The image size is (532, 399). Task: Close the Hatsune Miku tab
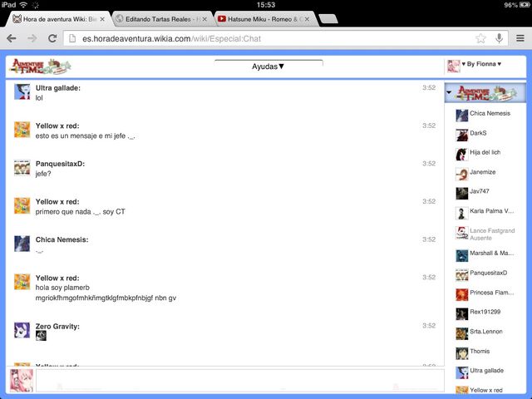click(x=307, y=19)
